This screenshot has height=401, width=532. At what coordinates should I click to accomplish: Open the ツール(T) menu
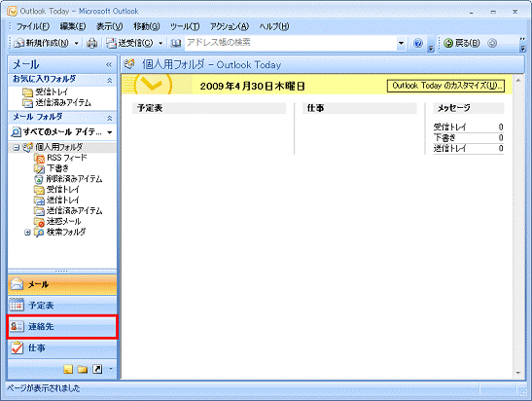(x=185, y=26)
